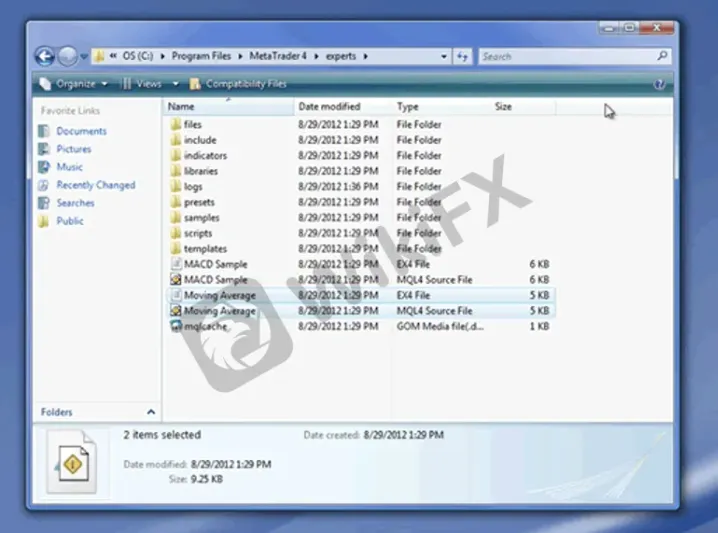Click the logs date '8/29/2012 1:36 PM'
Image resolution: width=718 pixels, height=533 pixels.
[338, 187]
